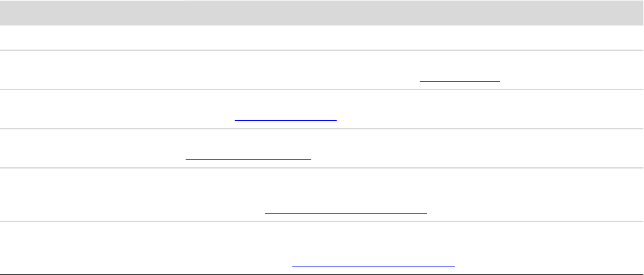Viewport: 644px width, 275px height.
Task: Select the thin blank row below the gray header
Action: (322, 38)
